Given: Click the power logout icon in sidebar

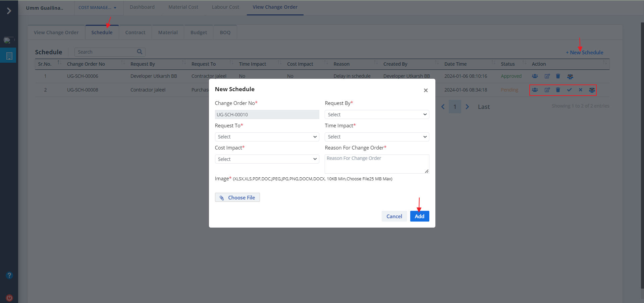Looking at the screenshot, I should tap(9, 298).
